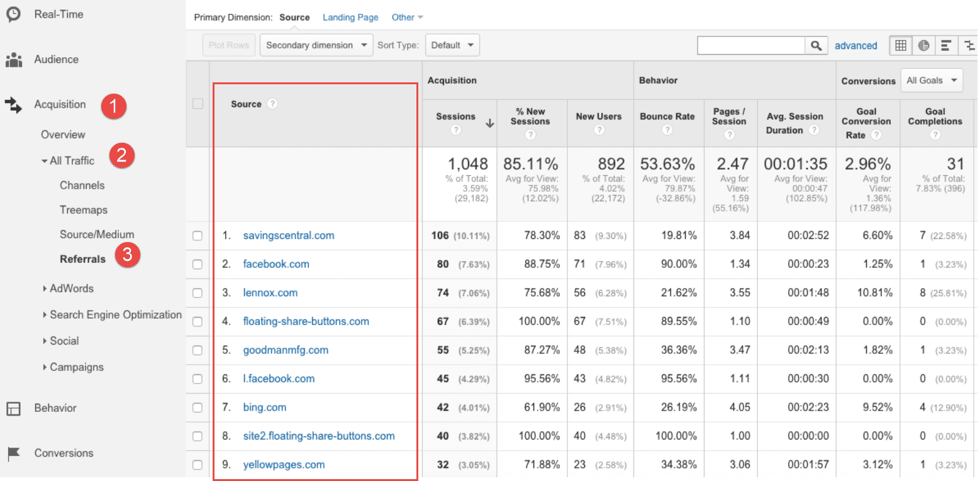Open the Source column help icon
The image size is (980, 481).
pos(272,104)
